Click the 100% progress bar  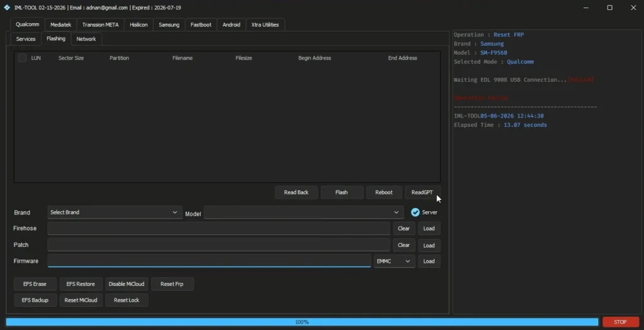(x=302, y=322)
